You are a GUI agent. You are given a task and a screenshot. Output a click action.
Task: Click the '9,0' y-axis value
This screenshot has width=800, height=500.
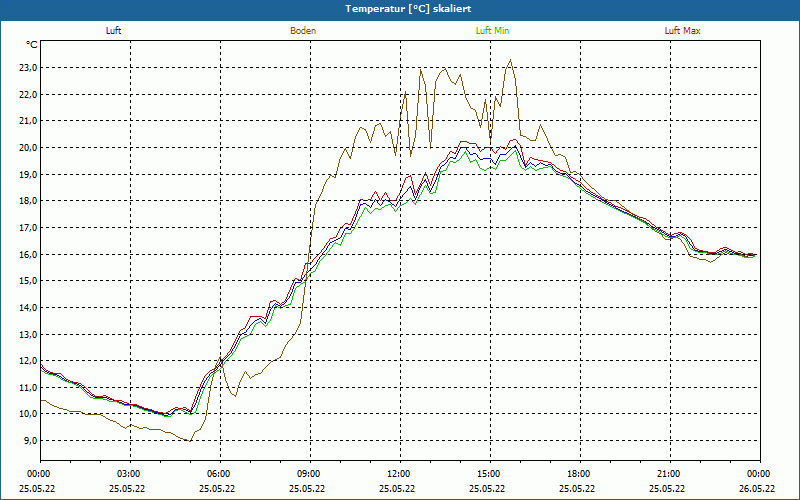(x=30, y=440)
